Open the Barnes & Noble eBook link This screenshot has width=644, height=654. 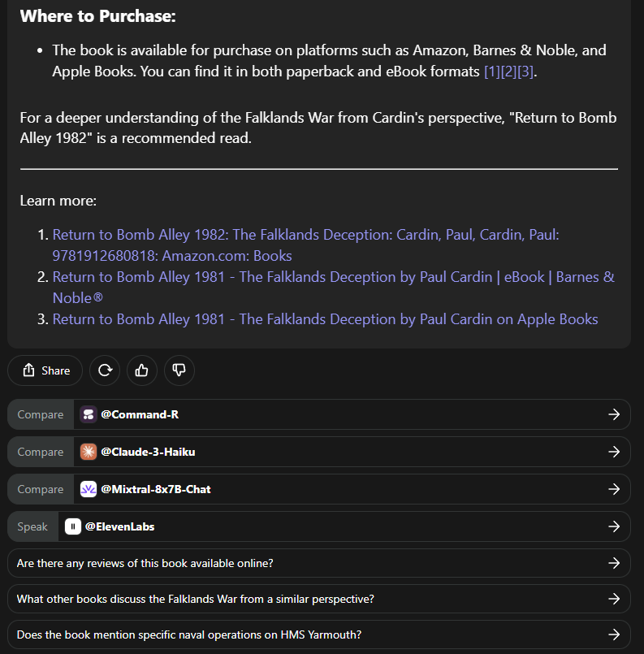333,277
